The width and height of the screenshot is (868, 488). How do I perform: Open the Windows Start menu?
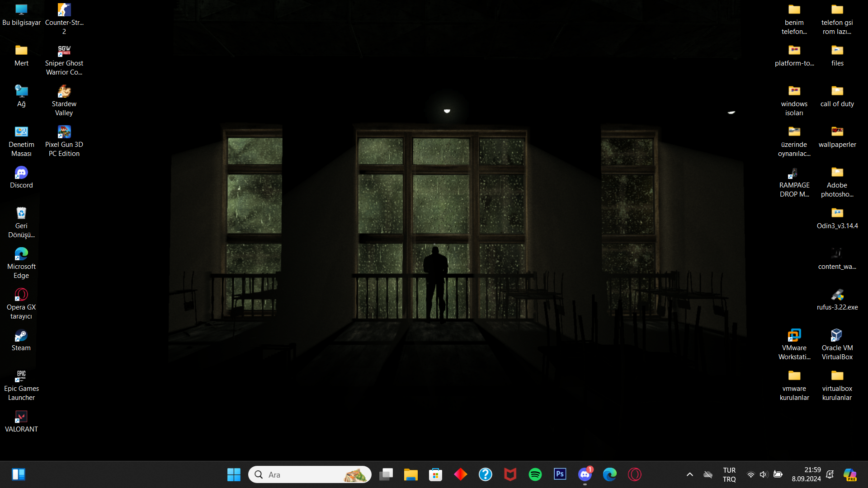pyautogui.click(x=234, y=474)
